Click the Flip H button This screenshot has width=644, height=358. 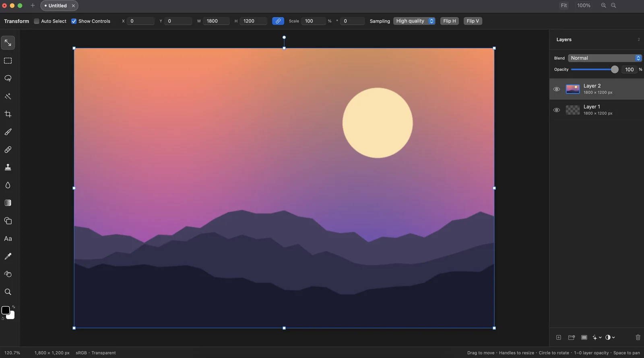pyautogui.click(x=450, y=21)
